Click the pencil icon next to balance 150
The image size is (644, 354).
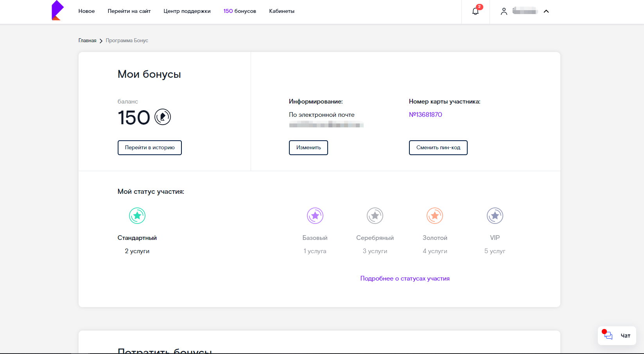pyautogui.click(x=162, y=117)
